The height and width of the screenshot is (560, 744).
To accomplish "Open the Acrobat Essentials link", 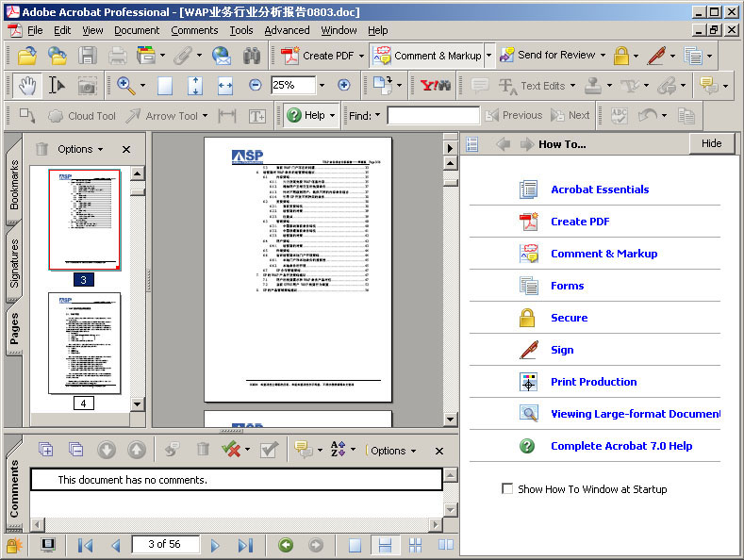I will pos(600,189).
